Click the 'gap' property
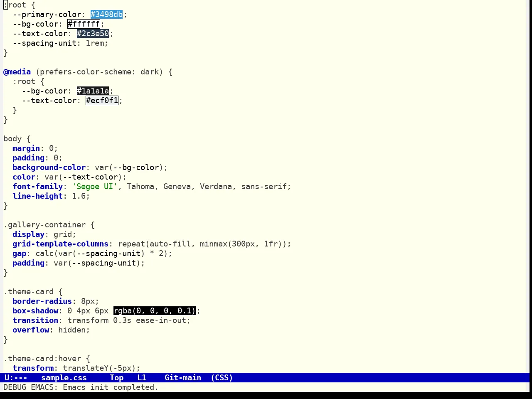 [x=20, y=254]
